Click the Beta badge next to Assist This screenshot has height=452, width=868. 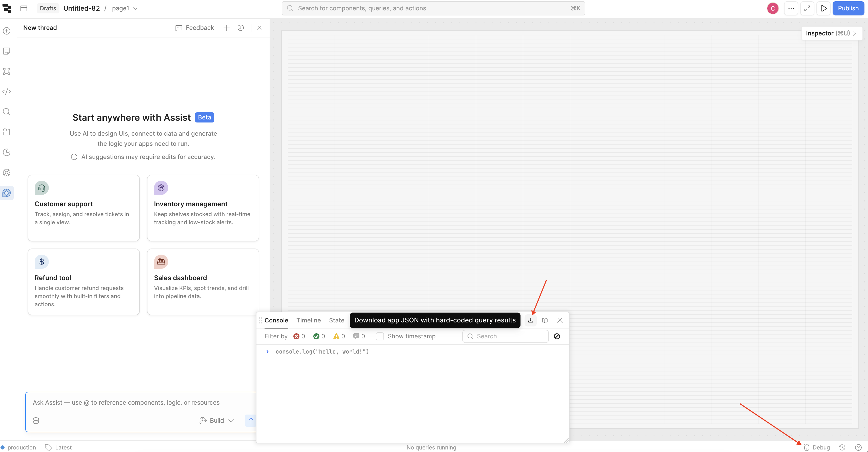205,117
